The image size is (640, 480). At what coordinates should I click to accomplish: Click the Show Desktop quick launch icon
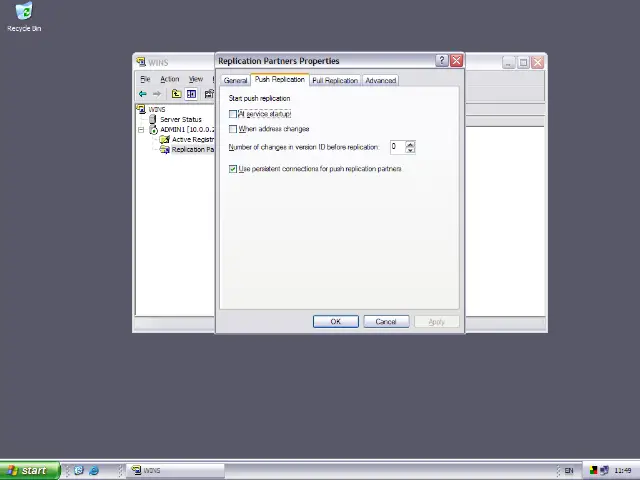coord(78,470)
